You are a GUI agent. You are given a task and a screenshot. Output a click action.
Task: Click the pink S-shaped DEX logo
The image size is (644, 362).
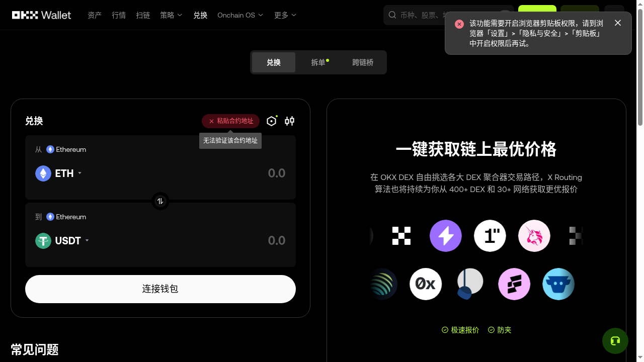(514, 284)
